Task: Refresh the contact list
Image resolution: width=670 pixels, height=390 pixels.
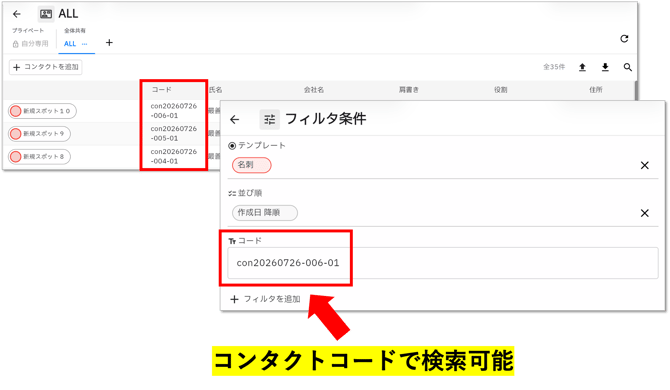Action: 624,39
